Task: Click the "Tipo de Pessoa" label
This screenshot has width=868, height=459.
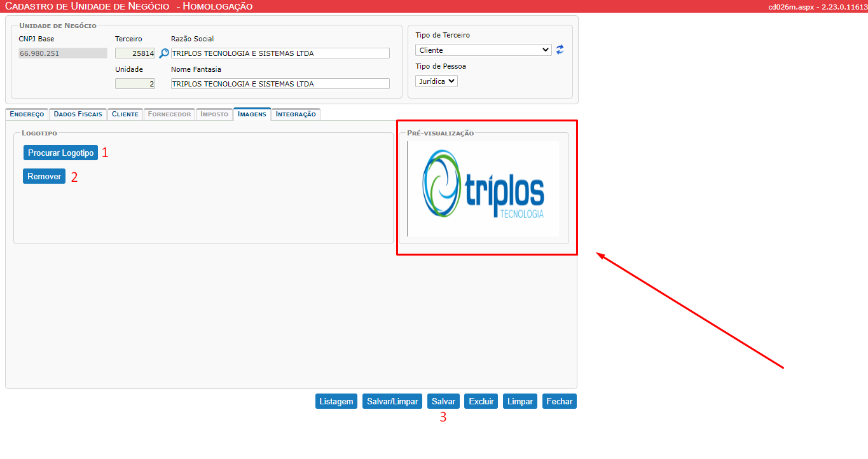Action: (441, 66)
